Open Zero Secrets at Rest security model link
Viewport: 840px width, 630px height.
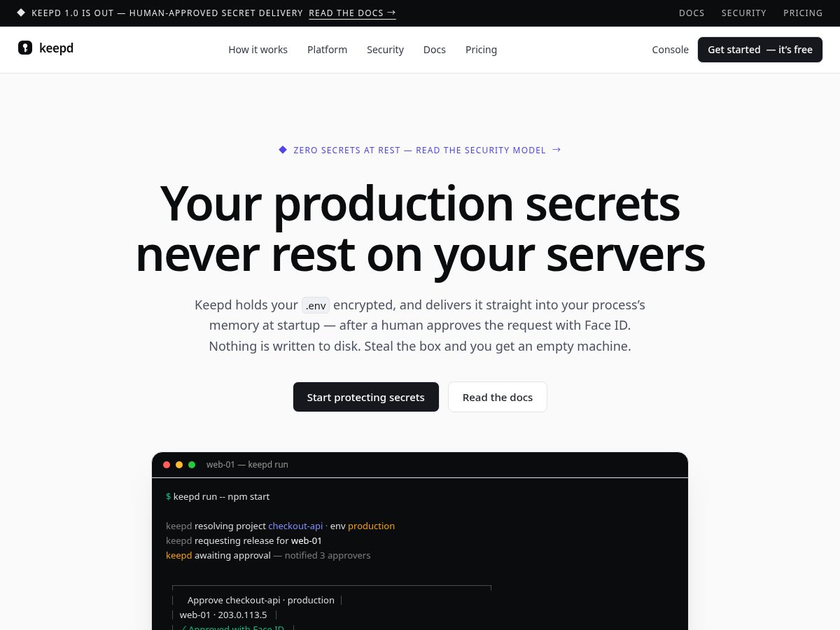coord(420,150)
